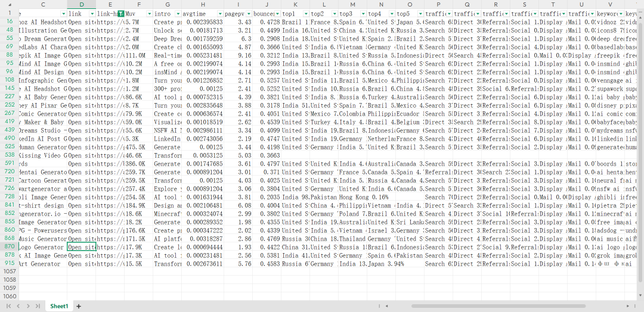Click name cell 'Logo Generator' in row 870

[43, 247]
